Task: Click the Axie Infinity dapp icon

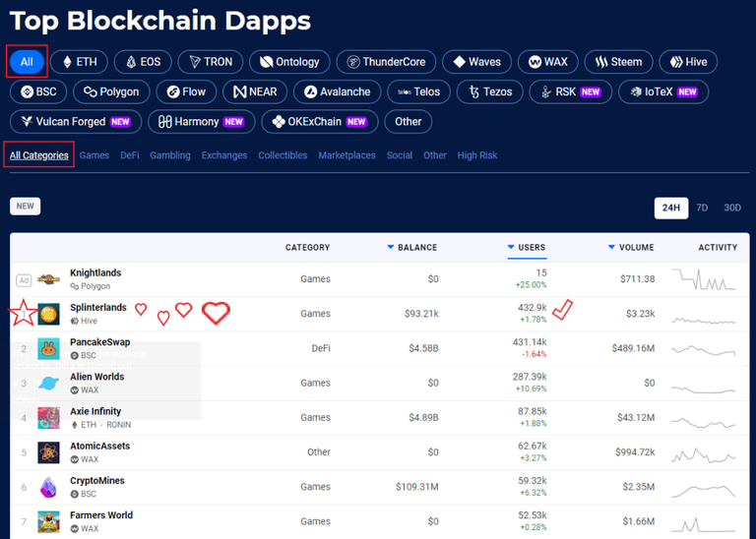Action: coord(48,418)
